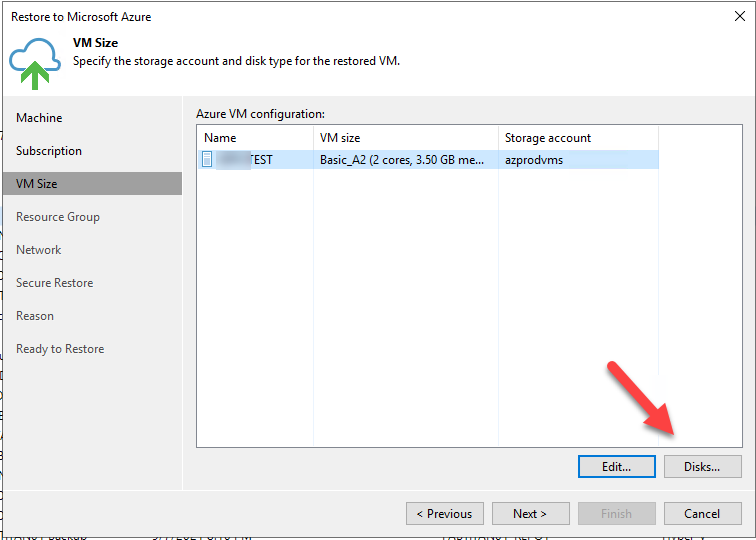
Task: Advance with the Next button
Action: [x=530, y=513]
